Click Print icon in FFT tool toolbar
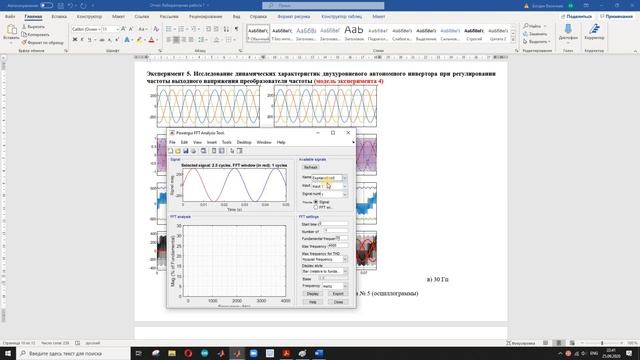 click(193, 151)
